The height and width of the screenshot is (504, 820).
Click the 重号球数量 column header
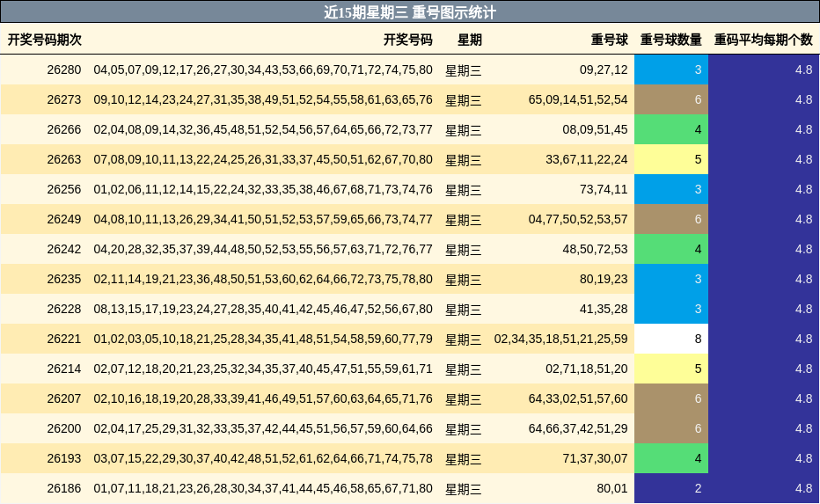[671, 40]
